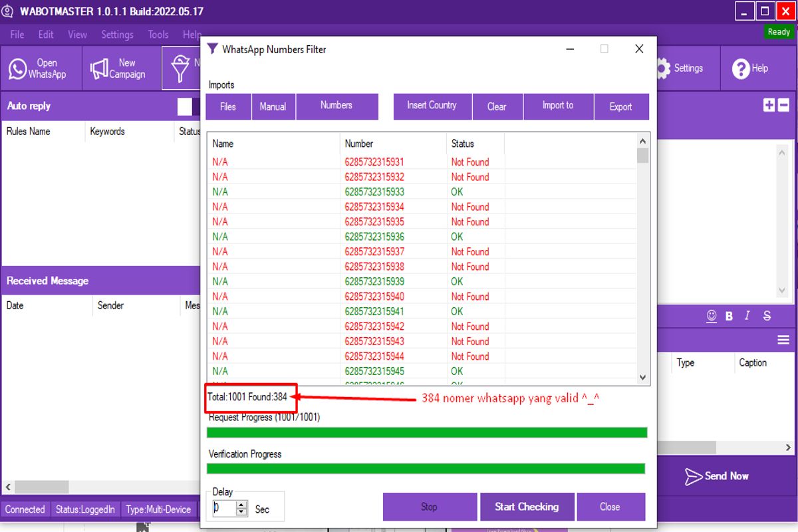Close the Numbers Filter with Close button
The width and height of the screenshot is (798, 532).
pyautogui.click(x=610, y=507)
